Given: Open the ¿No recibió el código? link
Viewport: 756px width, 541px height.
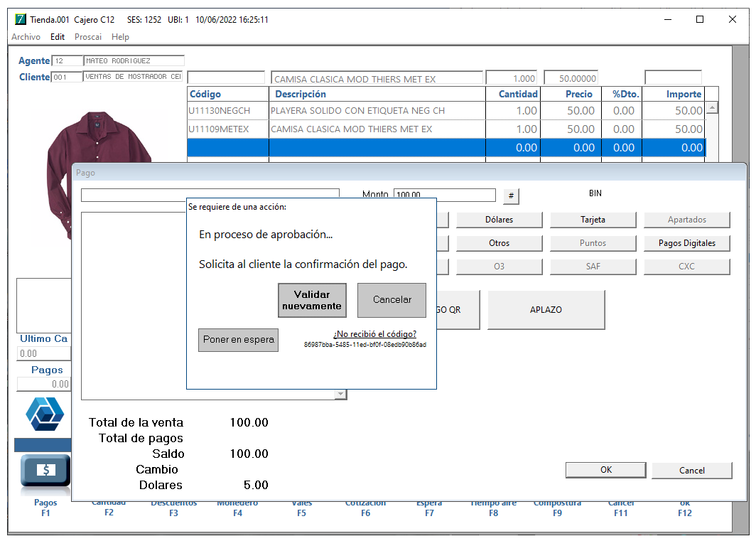Looking at the screenshot, I should click(375, 334).
